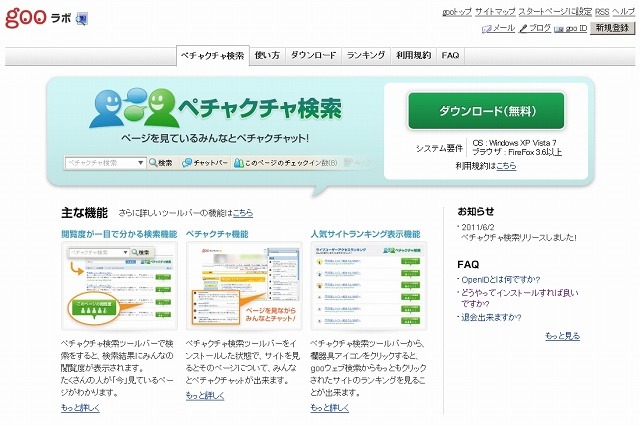Click the システム要件 label
This screenshot has height=426, width=640.
coord(439,148)
